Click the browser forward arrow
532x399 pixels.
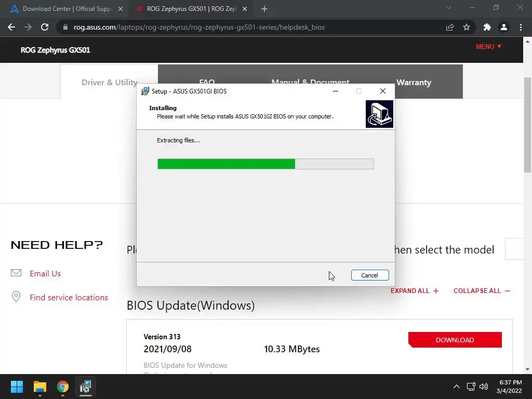[x=28, y=27]
